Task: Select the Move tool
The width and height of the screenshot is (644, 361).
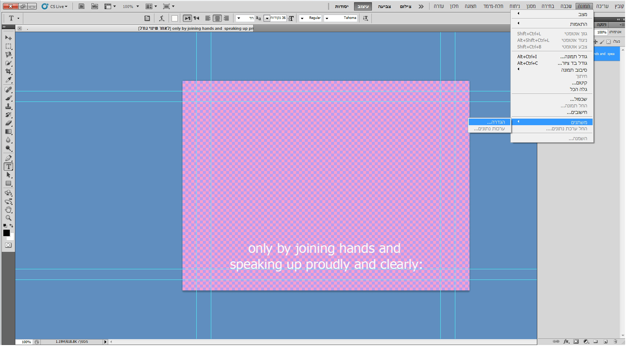Action: point(8,38)
